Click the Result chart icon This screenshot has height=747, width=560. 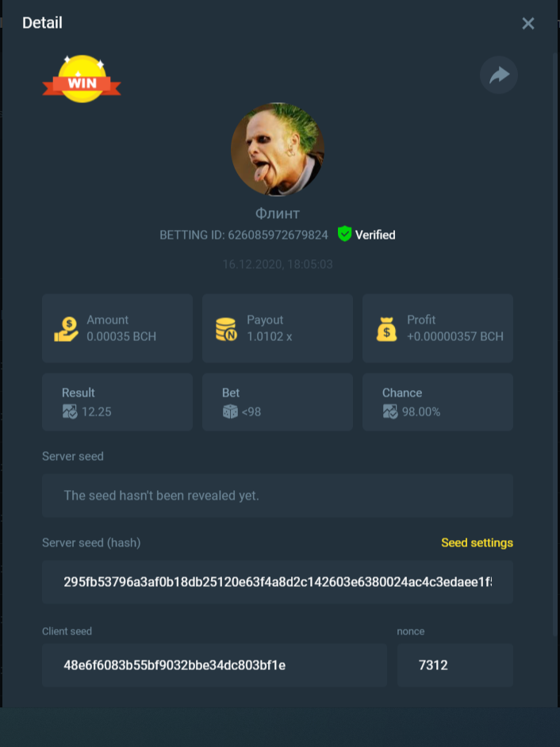coord(70,411)
